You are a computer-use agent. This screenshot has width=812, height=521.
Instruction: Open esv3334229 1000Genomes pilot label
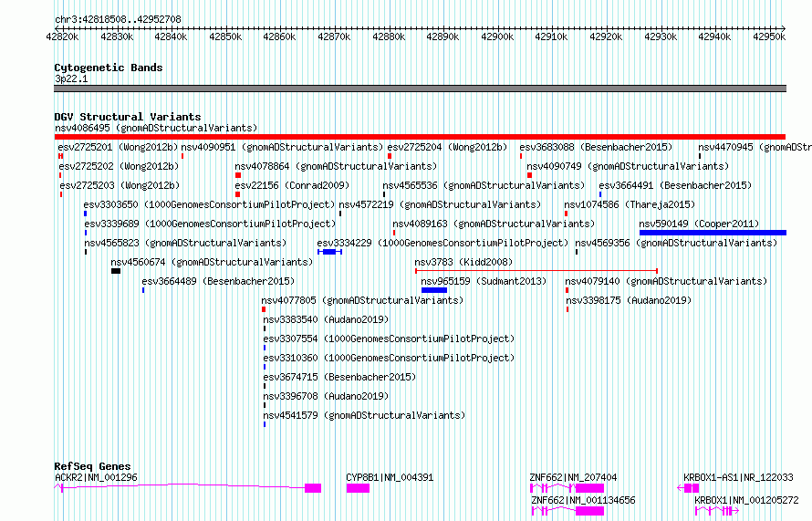click(442, 243)
